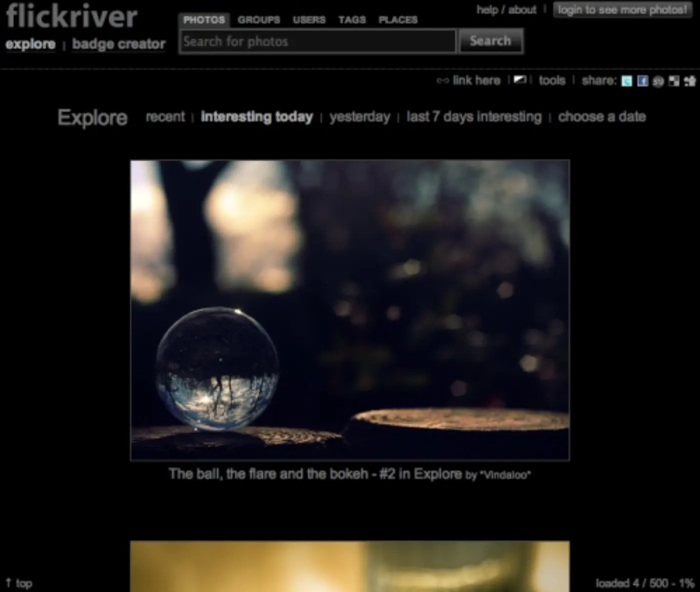This screenshot has width=700, height=592.
Task: Click the Search for photos field
Action: click(318, 41)
